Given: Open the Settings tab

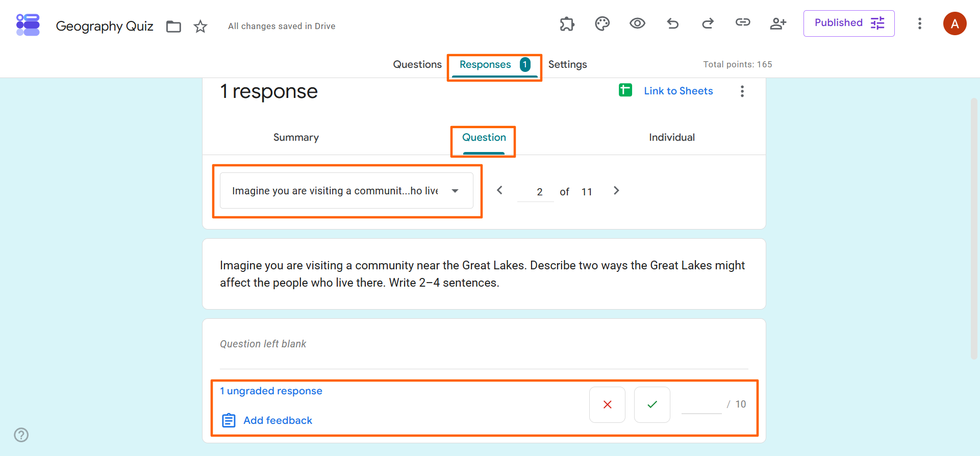Looking at the screenshot, I should click(x=568, y=64).
